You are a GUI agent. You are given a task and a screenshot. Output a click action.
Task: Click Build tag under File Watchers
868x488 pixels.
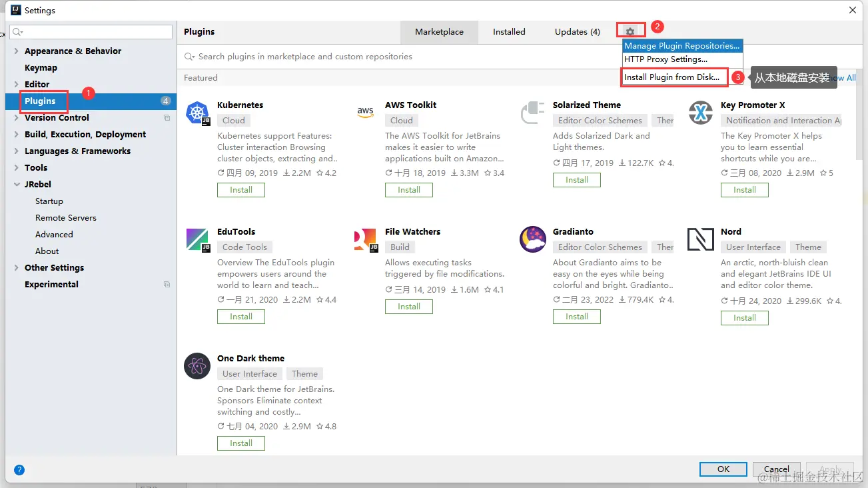coord(400,247)
